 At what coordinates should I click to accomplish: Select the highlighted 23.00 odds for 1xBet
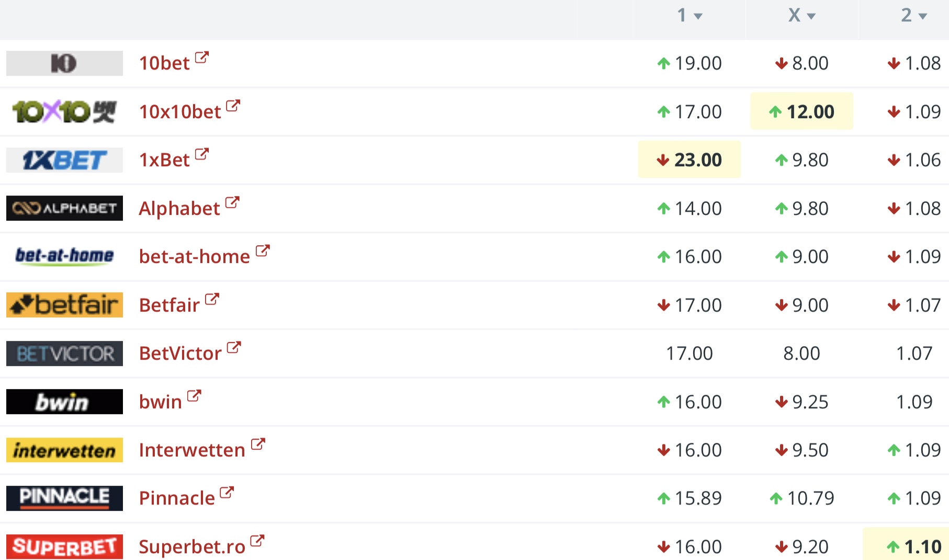(690, 159)
